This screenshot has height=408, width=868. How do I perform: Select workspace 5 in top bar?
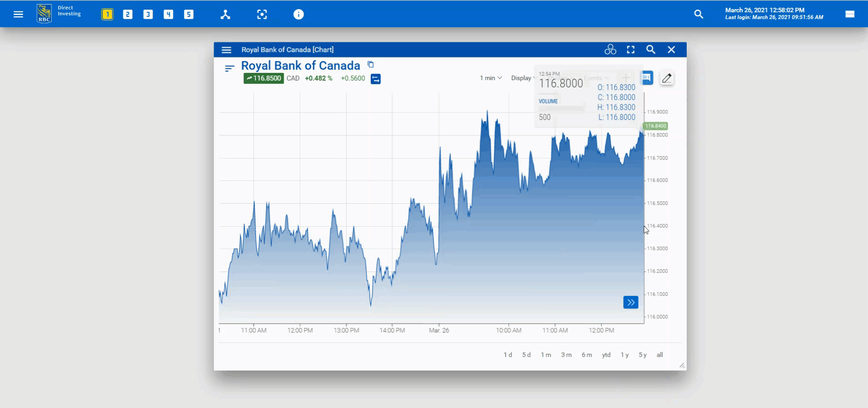189,15
